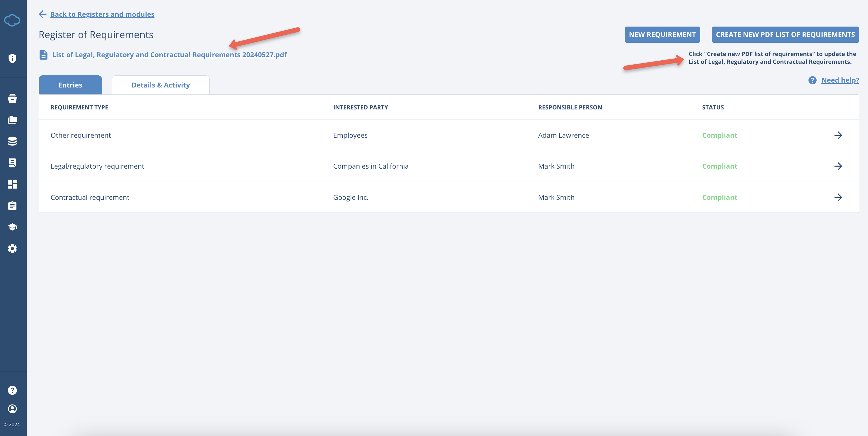Open the database stack sidebar icon
The height and width of the screenshot is (436, 868).
[x=12, y=141]
